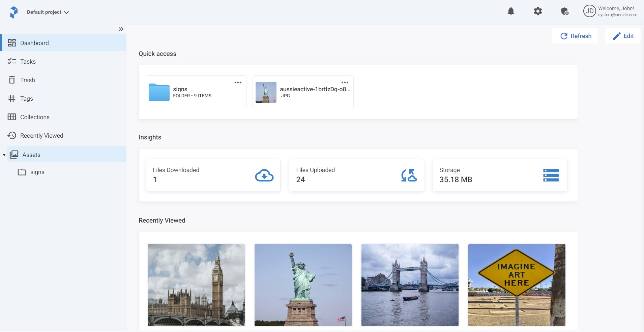Collapse the sidebar using the double chevron
The width and height of the screenshot is (644, 332).
pos(121,29)
